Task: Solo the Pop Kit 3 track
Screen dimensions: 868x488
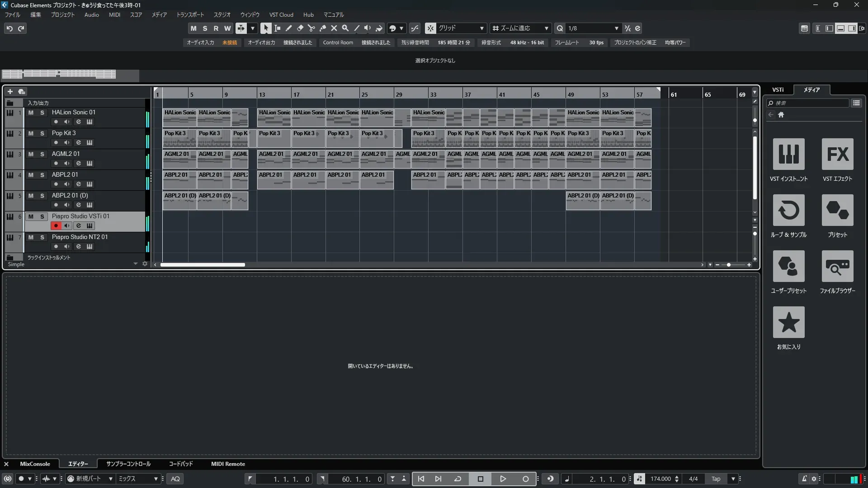Action: coord(42,133)
